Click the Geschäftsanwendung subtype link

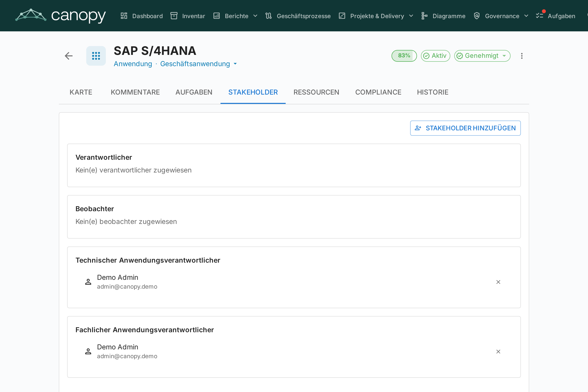click(x=195, y=64)
